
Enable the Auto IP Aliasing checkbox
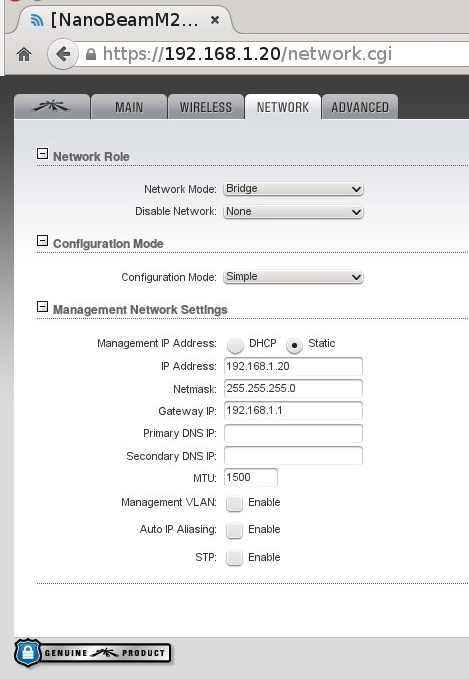coord(234,530)
